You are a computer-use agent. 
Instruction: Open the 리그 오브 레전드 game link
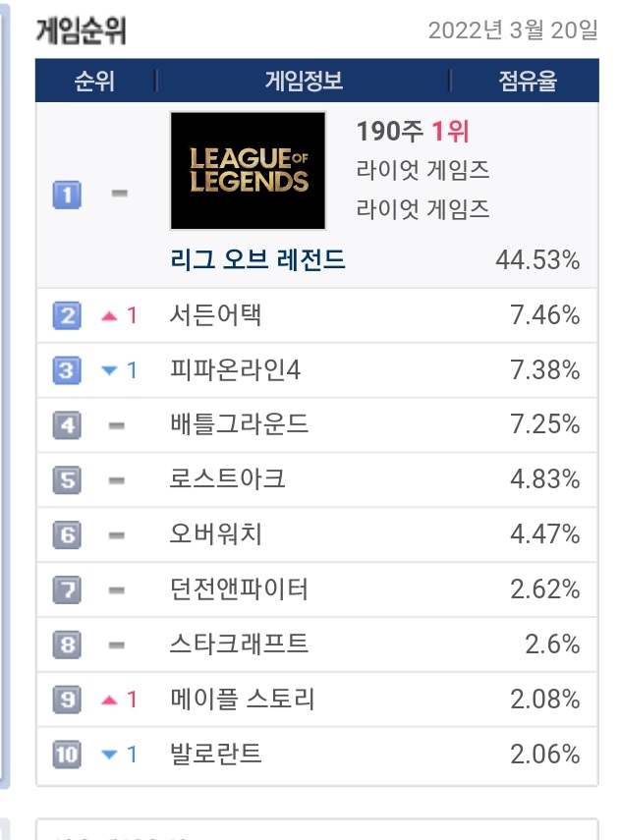257,260
